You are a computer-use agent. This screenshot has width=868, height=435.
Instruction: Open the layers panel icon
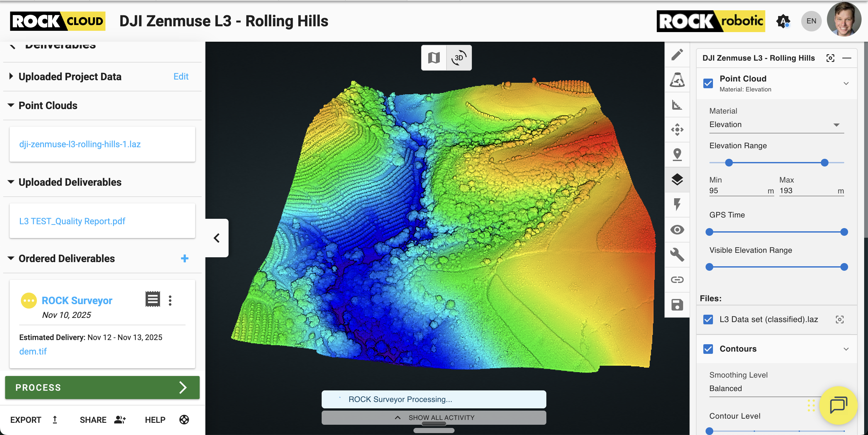[677, 179]
